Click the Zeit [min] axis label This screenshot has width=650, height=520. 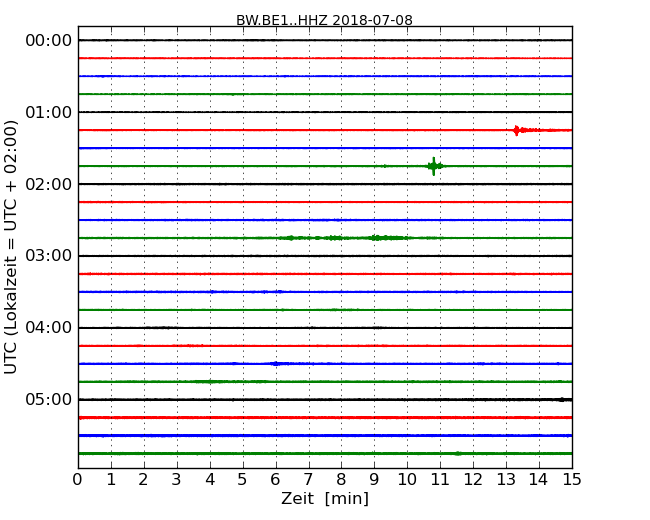click(325, 498)
